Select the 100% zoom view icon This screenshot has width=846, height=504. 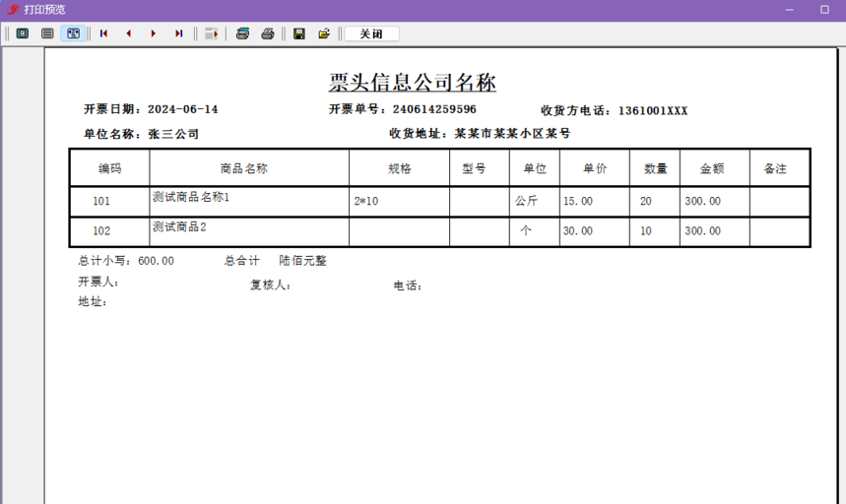(x=47, y=33)
